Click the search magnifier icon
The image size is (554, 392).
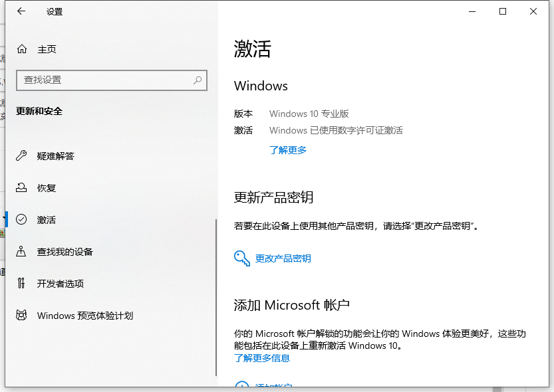point(198,80)
